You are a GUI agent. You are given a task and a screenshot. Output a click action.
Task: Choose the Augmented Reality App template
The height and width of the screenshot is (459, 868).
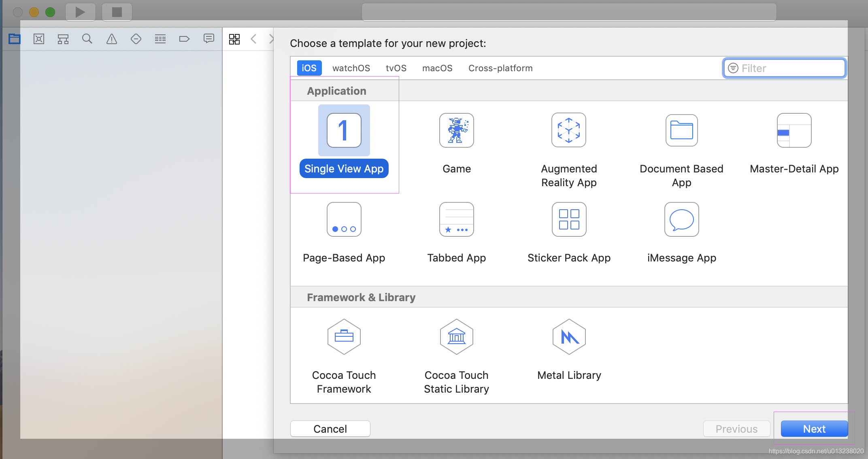[569, 130]
